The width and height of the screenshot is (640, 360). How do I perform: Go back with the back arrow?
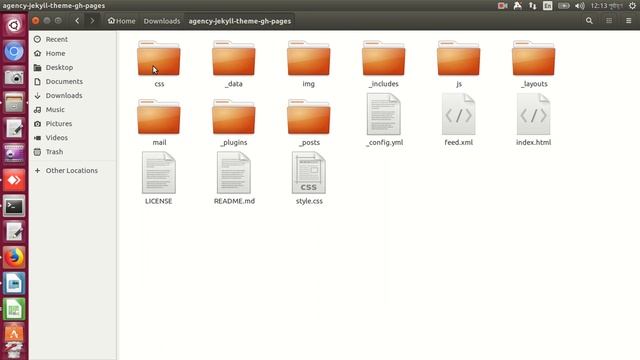click(x=77, y=20)
